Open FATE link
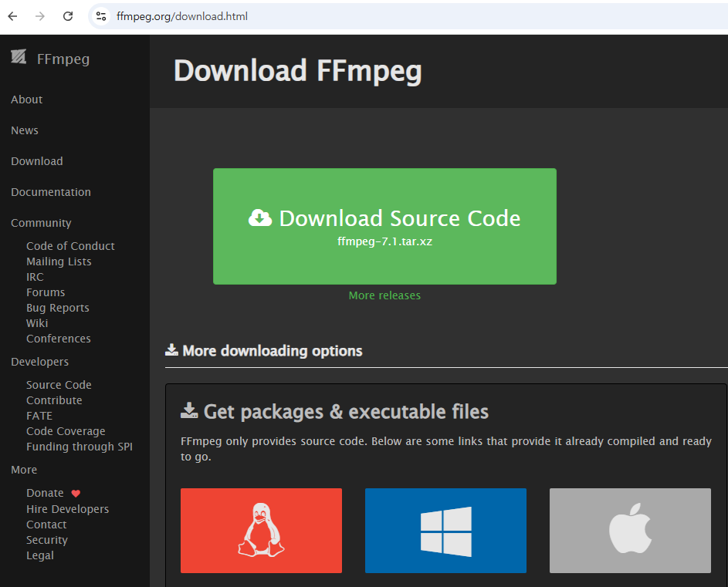The image size is (728, 587). pos(39,416)
